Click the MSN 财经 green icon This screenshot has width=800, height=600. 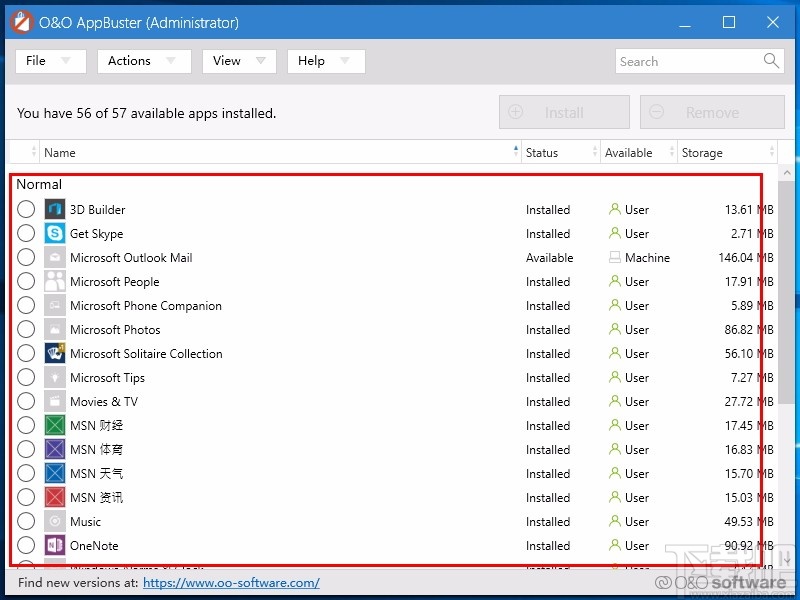(54, 425)
